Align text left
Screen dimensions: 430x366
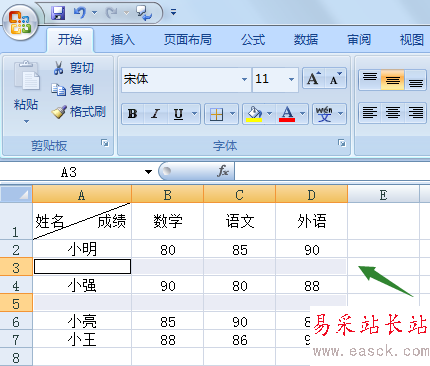[x=370, y=113]
